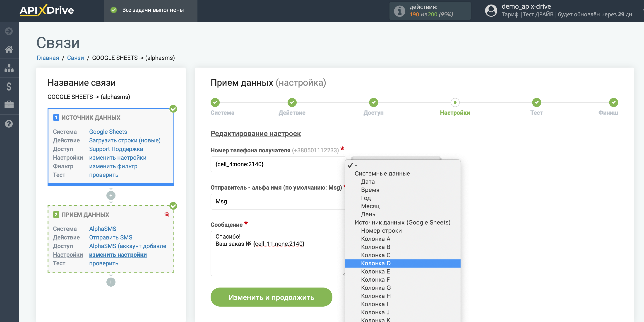
Task: Select Колонка I option
Action: (x=403, y=304)
